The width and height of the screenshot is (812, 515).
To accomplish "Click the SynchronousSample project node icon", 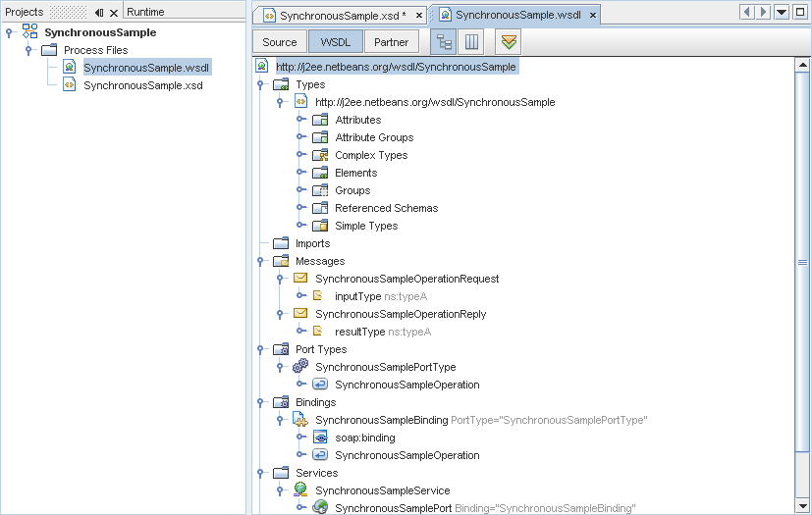I will click(29, 31).
